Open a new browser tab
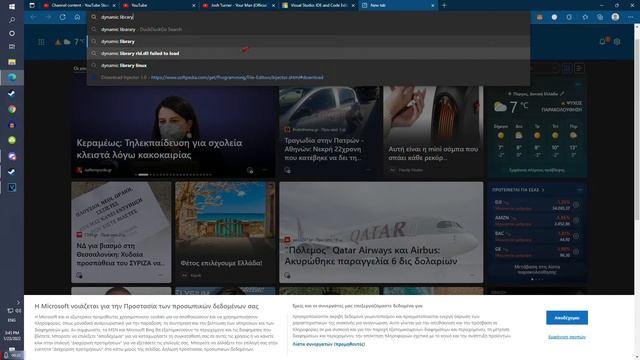The width and height of the screenshot is (640, 360). pyautogui.click(x=444, y=5)
